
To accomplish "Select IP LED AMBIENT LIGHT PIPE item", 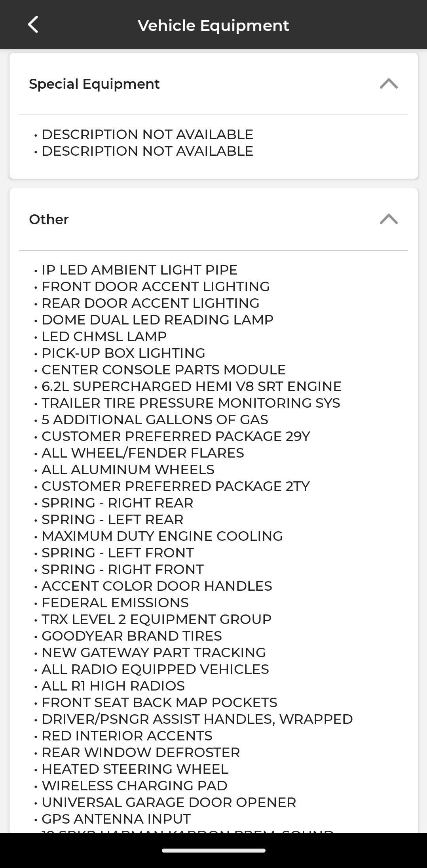I will click(x=139, y=270).
